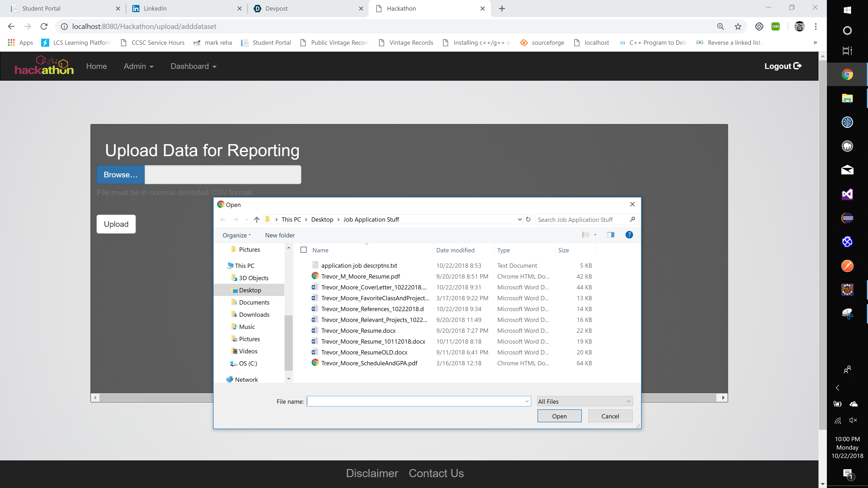The width and height of the screenshot is (868, 488).
Task: Check the select-all checkbox beside the Name column
Action: pyautogui.click(x=304, y=250)
